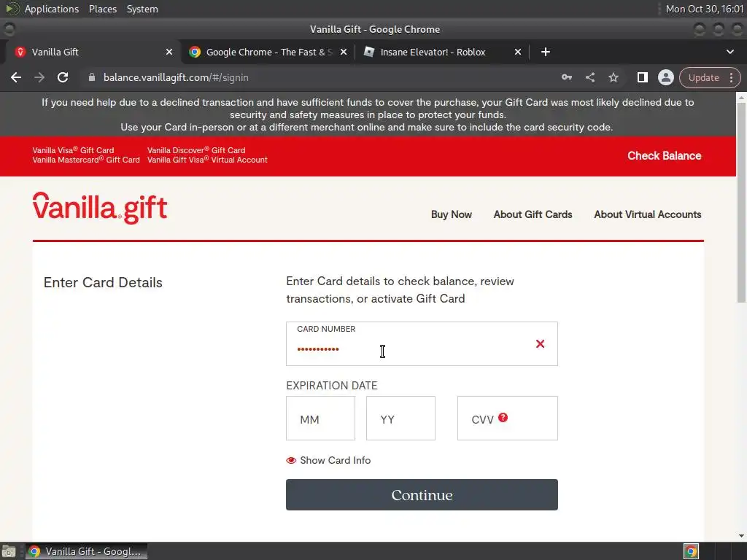Click the scrollbar down arrow
Viewport: 747px width, 560px height.
click(741, 536)
